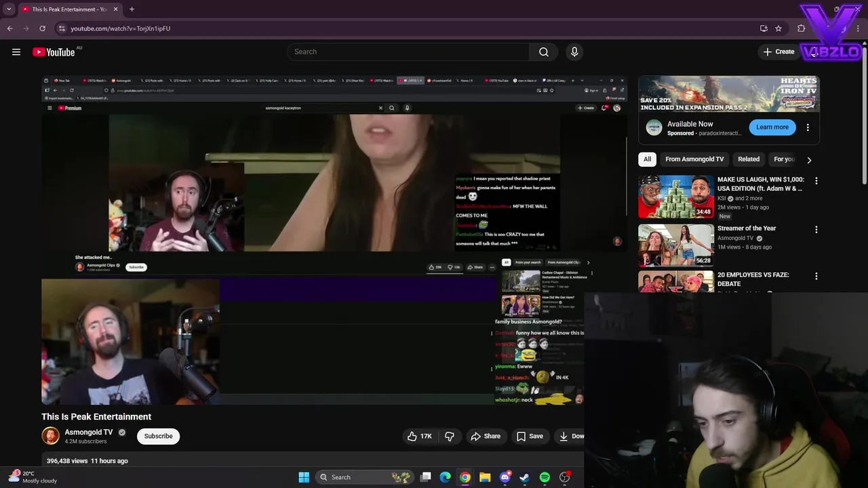Save the video to a playlist
The height and width of the screenshot is (488, 868).
tap(530, 436)
